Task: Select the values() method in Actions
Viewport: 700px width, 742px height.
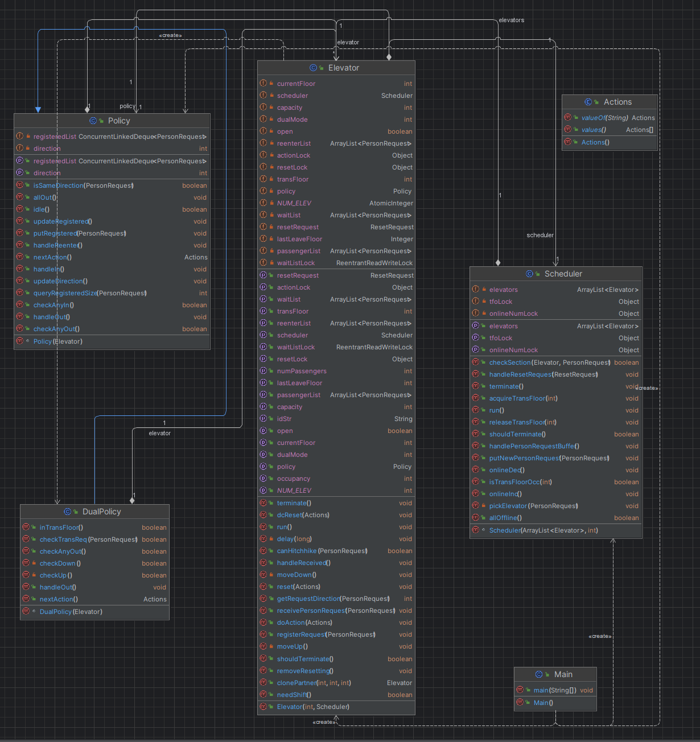Action: (x=610, y=130)
